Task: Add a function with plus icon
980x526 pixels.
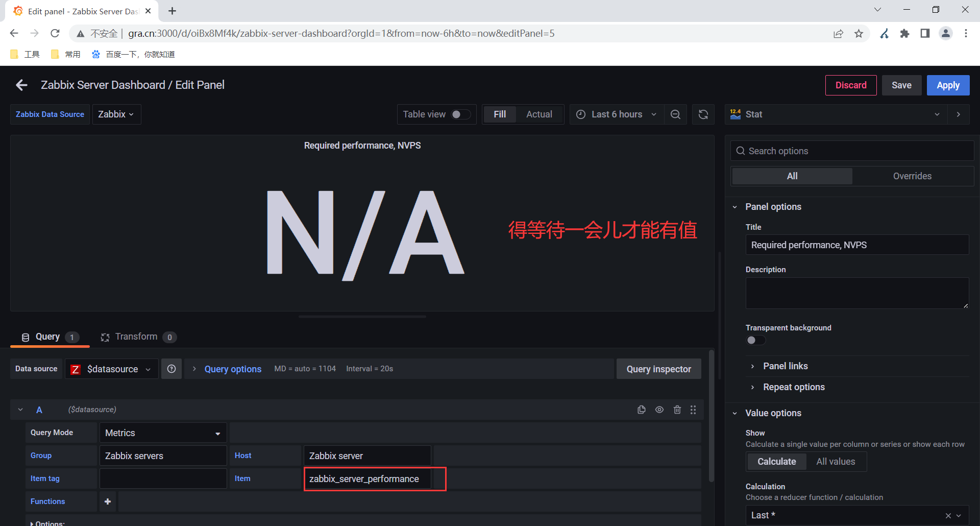Action: click(108, 501)
